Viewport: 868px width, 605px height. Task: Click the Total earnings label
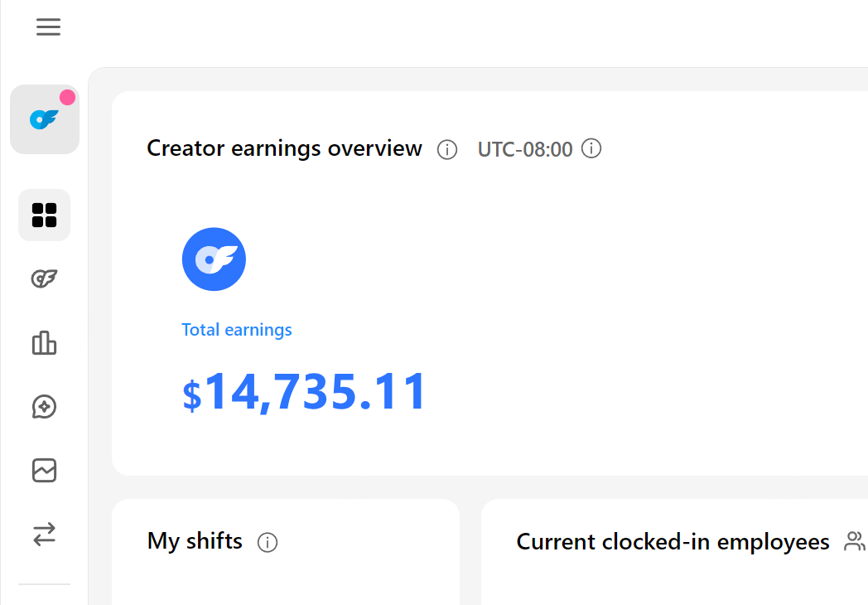tap(237, 330)
